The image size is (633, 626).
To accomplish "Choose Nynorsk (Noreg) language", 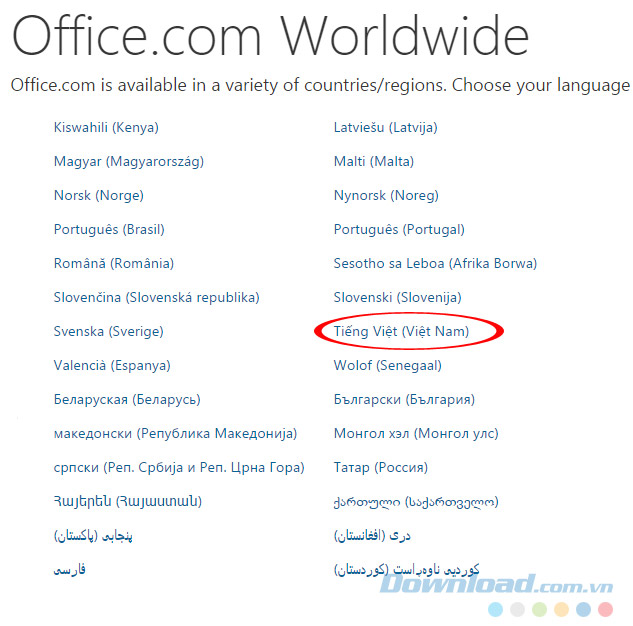I will tap(386, 195).
